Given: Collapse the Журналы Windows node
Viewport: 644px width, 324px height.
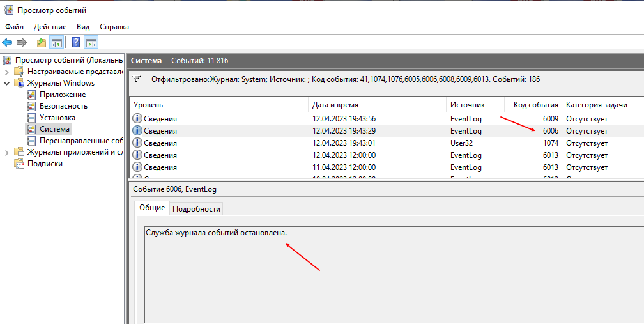Looking at the screenshot, I should [x=6, y=83].
